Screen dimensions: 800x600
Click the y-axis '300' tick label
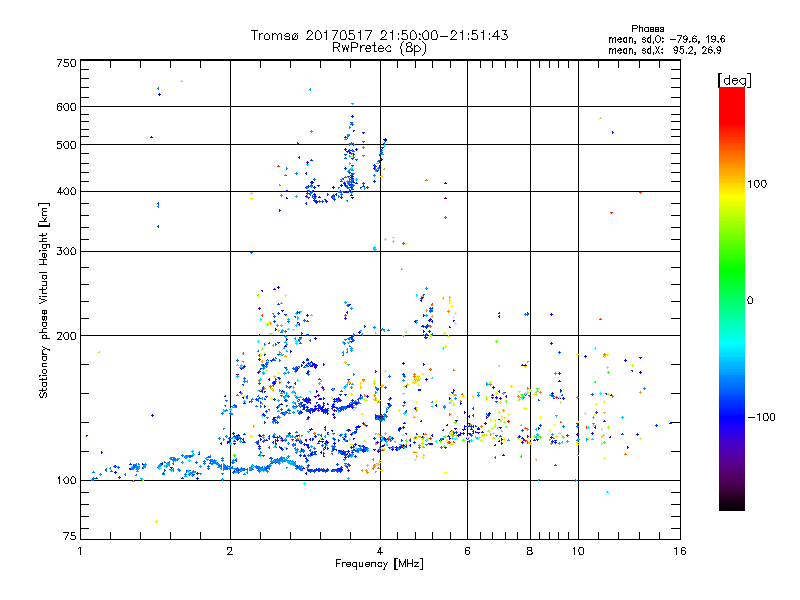pos(66,252)
